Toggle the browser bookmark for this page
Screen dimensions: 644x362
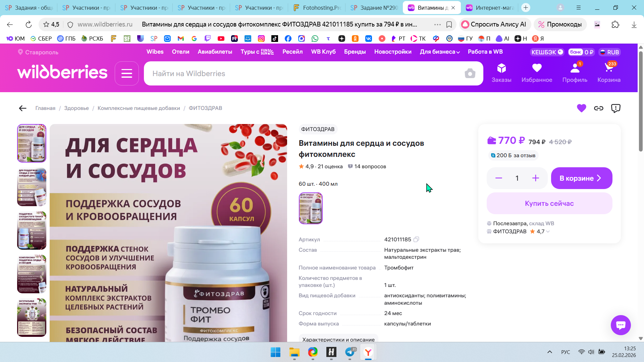pos(449,24)
